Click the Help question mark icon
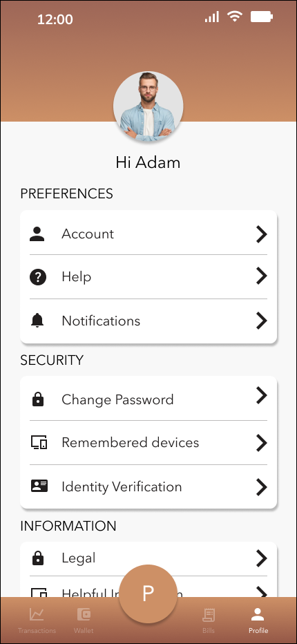 [38, 277]
